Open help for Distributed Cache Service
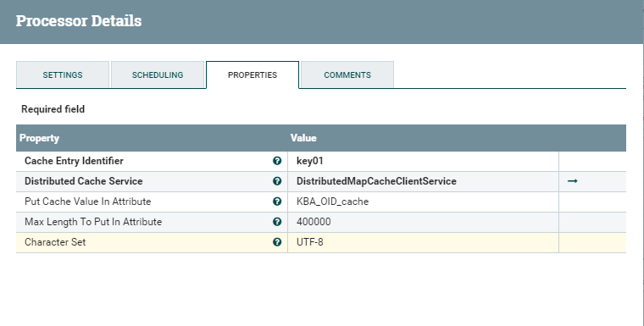The width and height of the screenshot is (644, 326). [277, 181]
